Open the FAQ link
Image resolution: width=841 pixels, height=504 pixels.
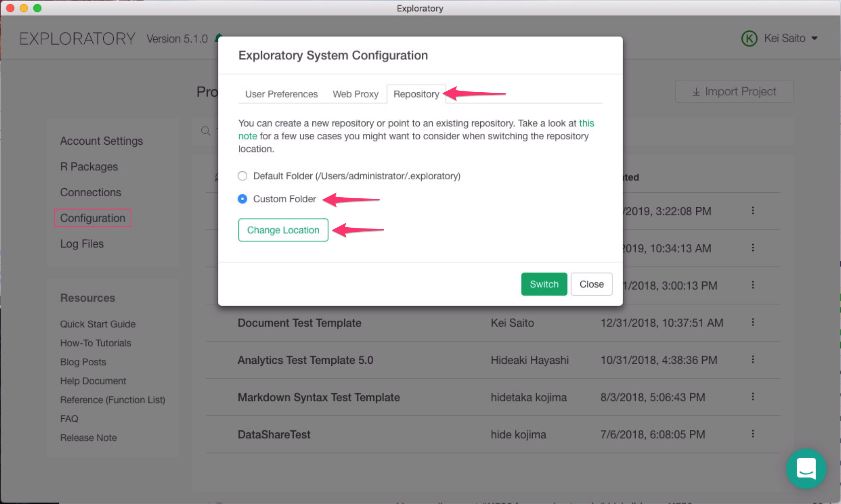click(x=69, y=419)
